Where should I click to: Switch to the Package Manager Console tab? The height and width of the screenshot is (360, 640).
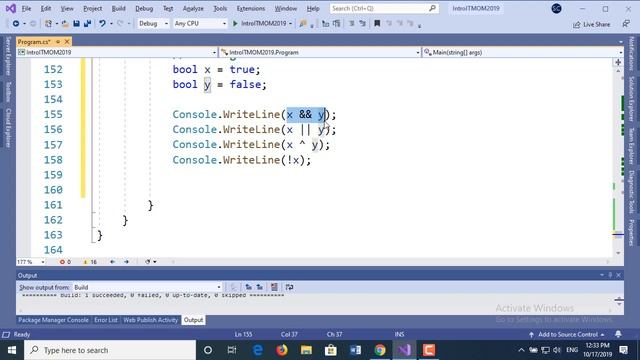pos(53,320)
